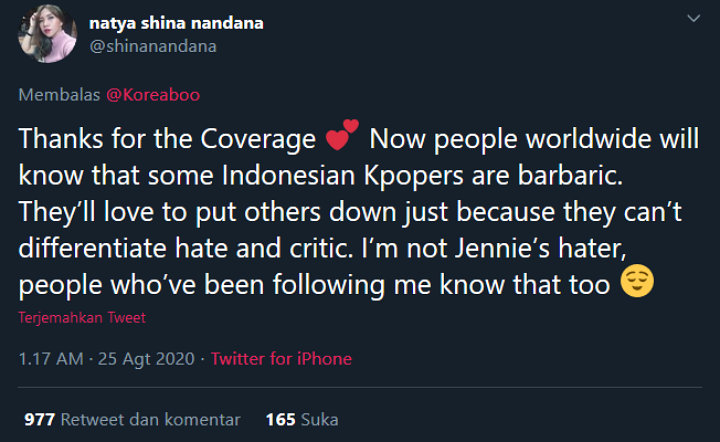Image resolution: width=720 pixels, height=442 pixels.
Task: Click the two hearts emoji
Action: 342,136
